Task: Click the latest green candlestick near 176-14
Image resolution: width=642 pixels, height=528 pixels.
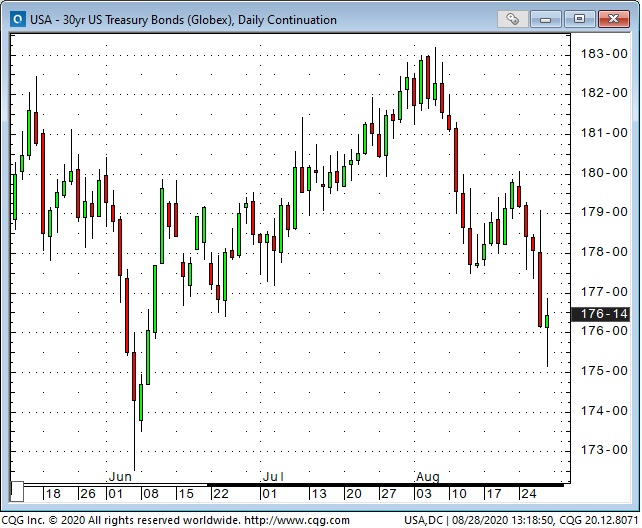Action: pyautogui.click(x=547, y=321)
